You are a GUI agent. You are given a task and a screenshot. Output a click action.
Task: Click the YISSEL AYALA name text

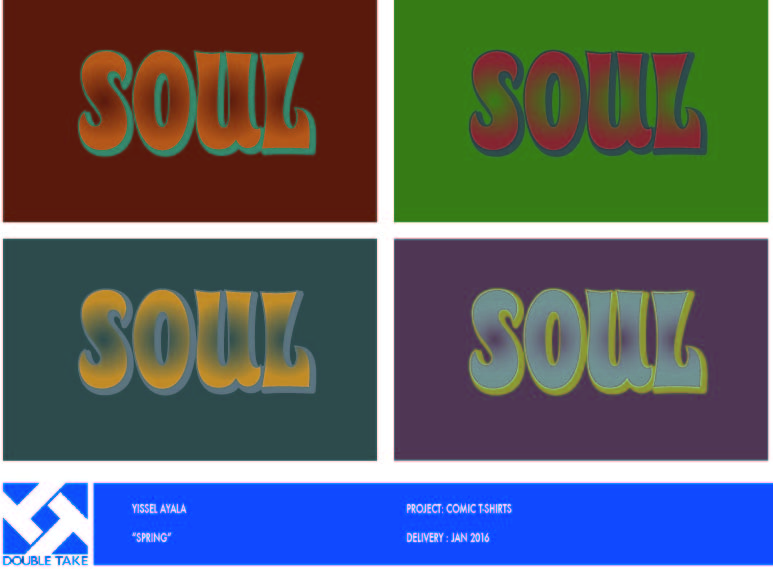click(x=159, y=509)
